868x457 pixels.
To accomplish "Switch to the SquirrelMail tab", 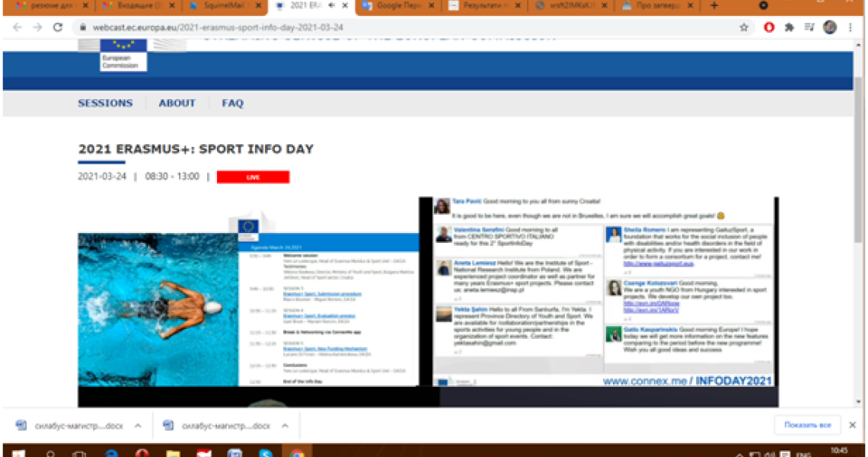I will click(225, 5).
